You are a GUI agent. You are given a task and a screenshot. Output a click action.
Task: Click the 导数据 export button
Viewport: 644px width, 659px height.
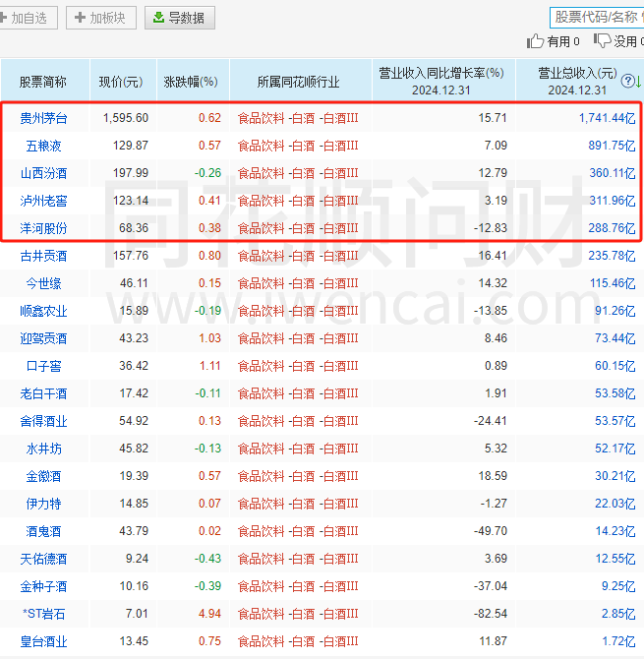coord(180,18)
